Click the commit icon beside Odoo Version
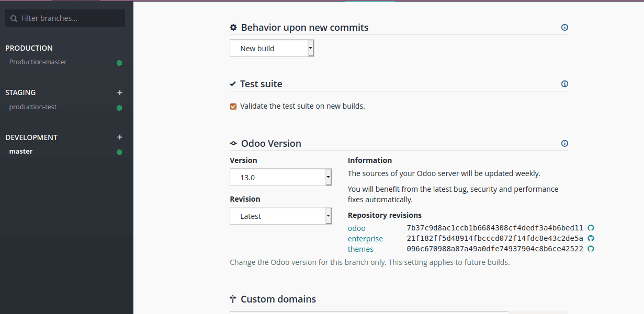The height and width of the screenshot is (314, 644). [233, 144]
